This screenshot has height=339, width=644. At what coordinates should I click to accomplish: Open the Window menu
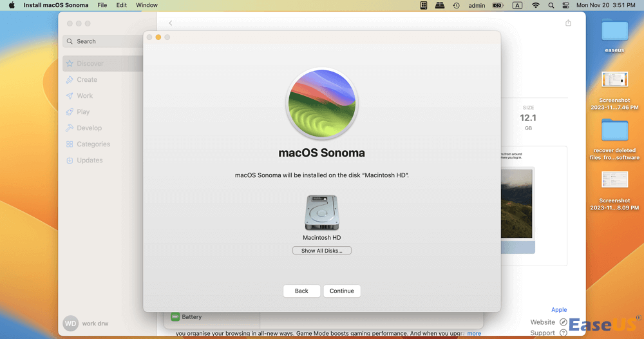tap(147, 5)
